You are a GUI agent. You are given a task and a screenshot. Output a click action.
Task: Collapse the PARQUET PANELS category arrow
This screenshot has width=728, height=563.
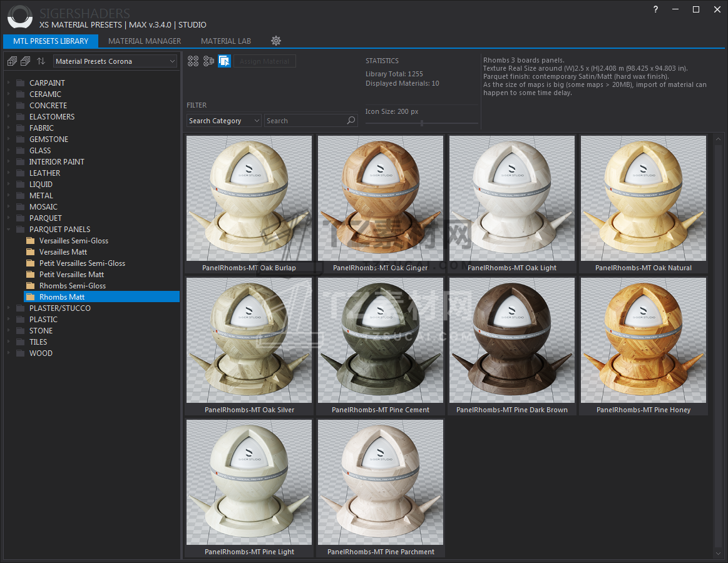9,230
